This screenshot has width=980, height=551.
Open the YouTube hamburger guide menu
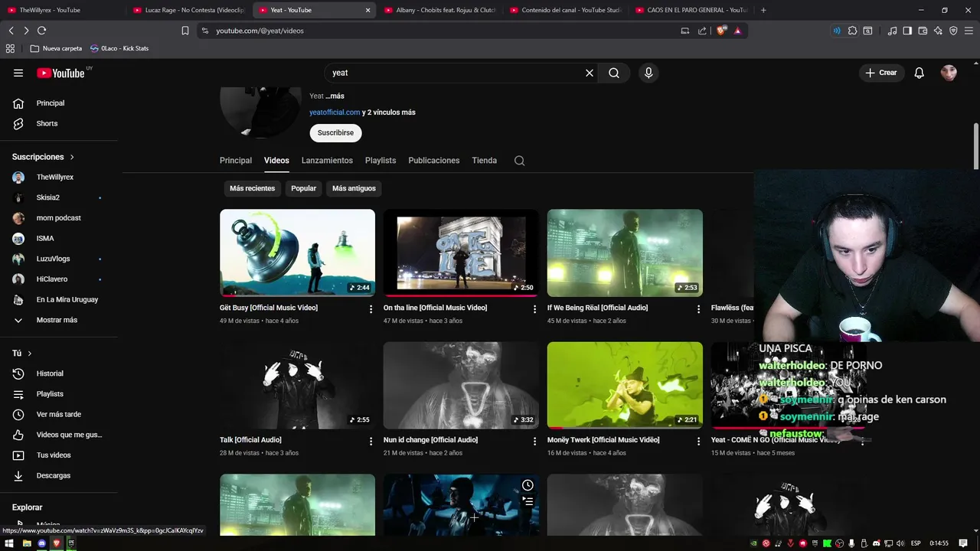click(x=18, y=73)
